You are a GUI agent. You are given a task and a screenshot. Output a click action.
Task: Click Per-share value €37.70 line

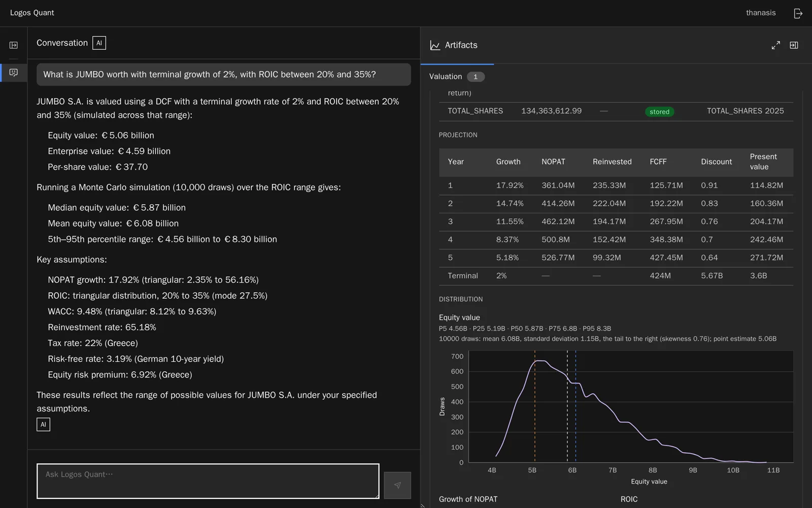tap(98, 167)
